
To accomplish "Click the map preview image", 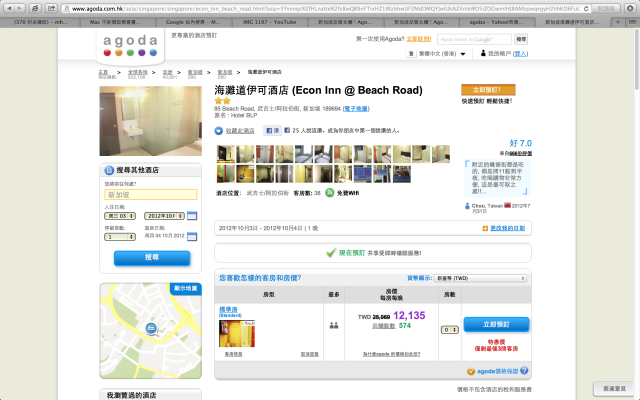I will click(x=151, y=331).
